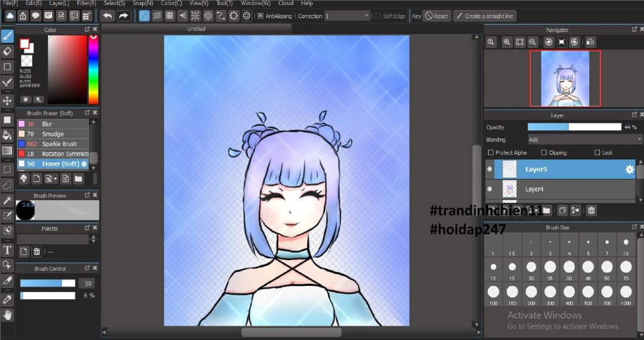Zoom out using Navigator magnifier minus
The width and height of the screenshot is (644, 340).
pyautogui.click(x=533, y=42)
